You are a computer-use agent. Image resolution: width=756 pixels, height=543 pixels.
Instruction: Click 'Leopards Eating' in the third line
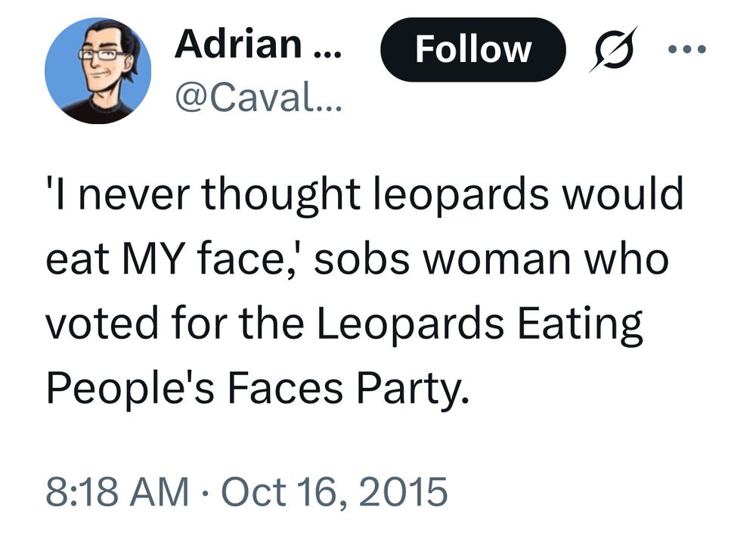[x=479, y=325]
